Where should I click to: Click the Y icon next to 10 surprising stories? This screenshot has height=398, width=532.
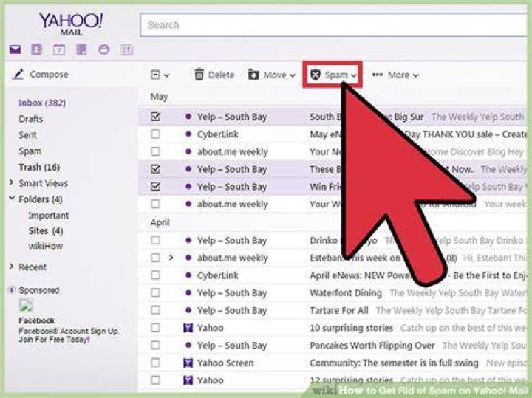click(x=188, y=328)
